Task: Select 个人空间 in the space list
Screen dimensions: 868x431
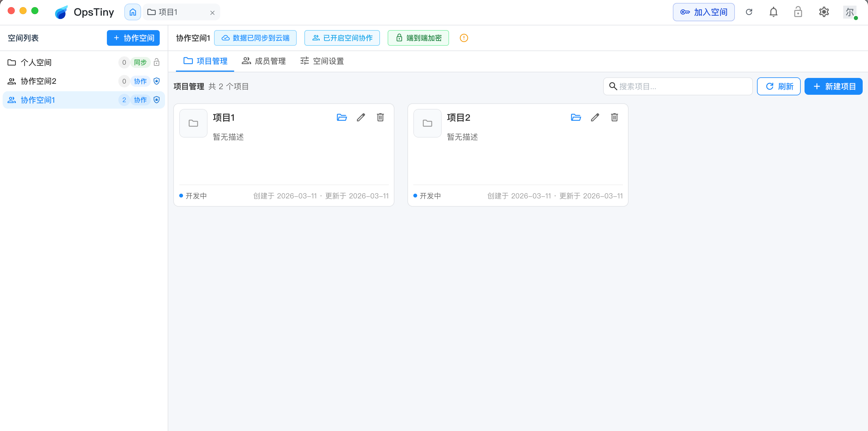Action: (x=84, y=62)
